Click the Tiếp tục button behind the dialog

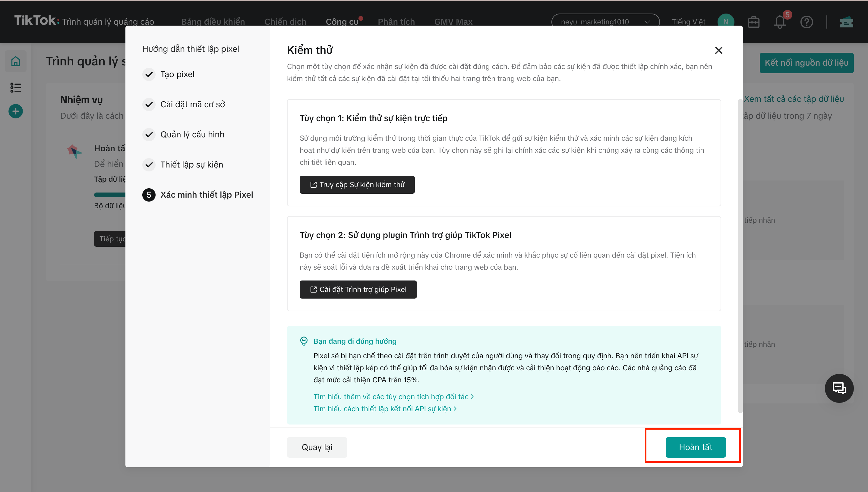pyautogui.click(x=110, y=239)
